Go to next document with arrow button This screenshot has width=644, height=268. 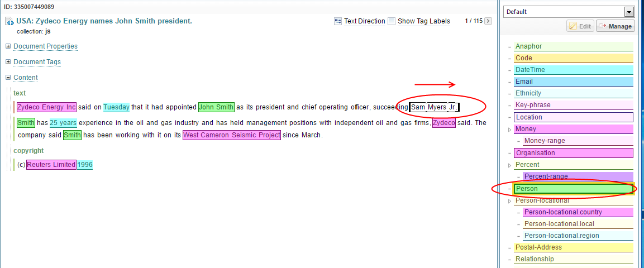[x=488, y=21]
